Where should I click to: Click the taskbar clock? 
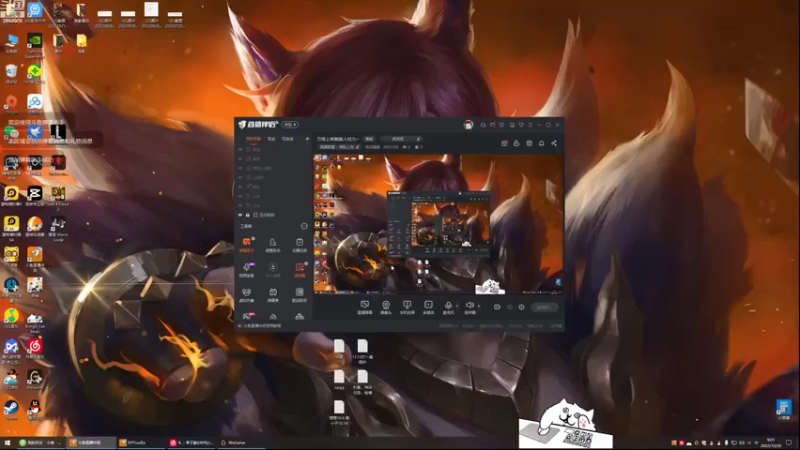tap(770, 442)
